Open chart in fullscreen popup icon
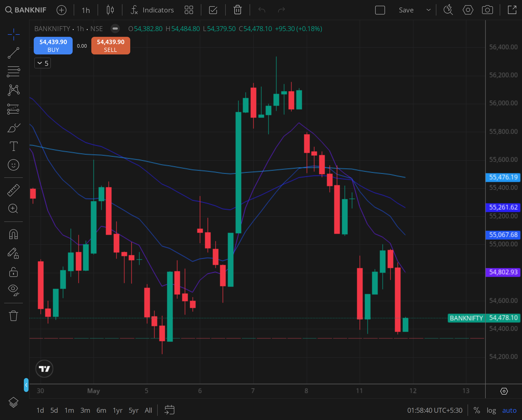This screenshot has height=420, width=522. (x=512, y=10)
